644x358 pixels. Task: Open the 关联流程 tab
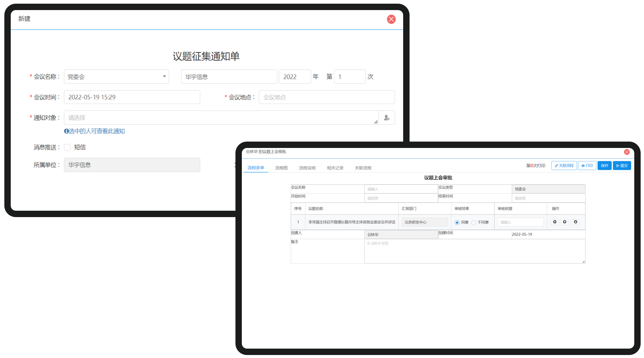coord(363,168)
